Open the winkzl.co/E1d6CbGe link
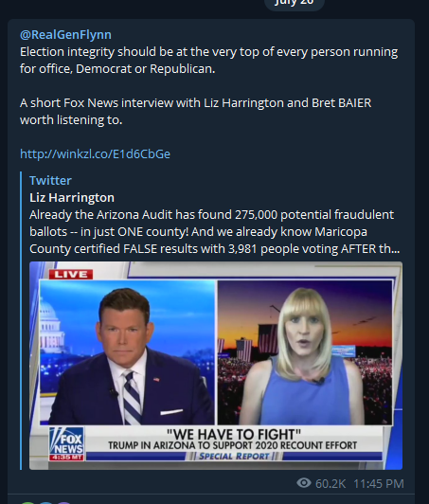 [x=95, y=153]
